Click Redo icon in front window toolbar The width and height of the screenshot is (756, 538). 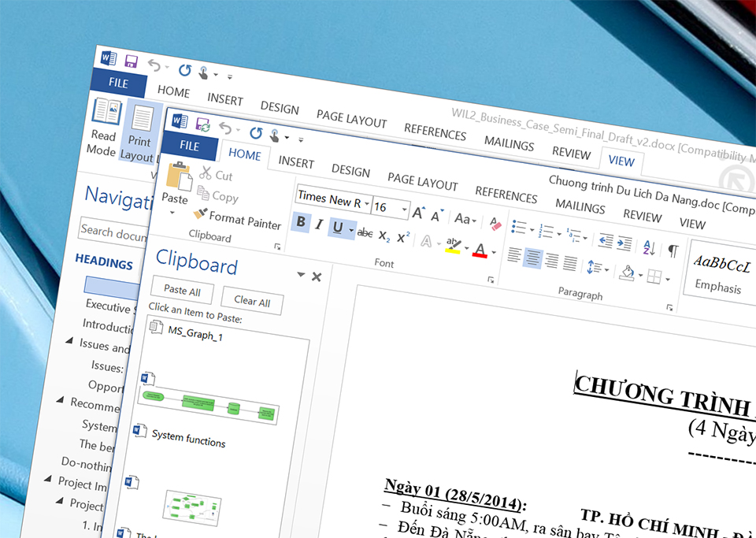tap(255, 132)
